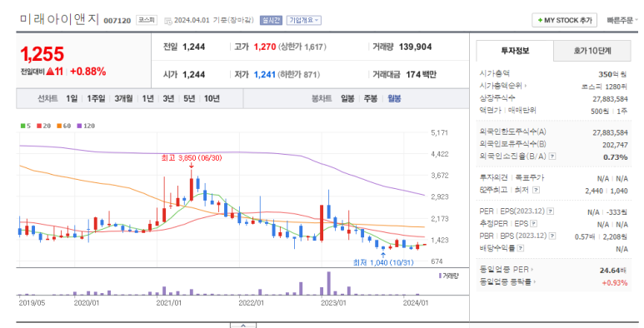Click the current price 1,255

tap(42, 54)
